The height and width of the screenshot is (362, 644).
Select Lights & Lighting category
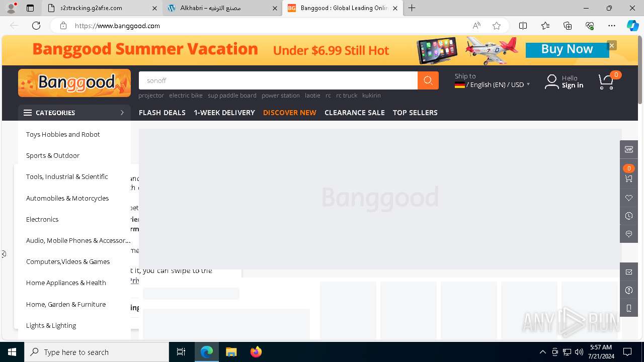point(51,325)
